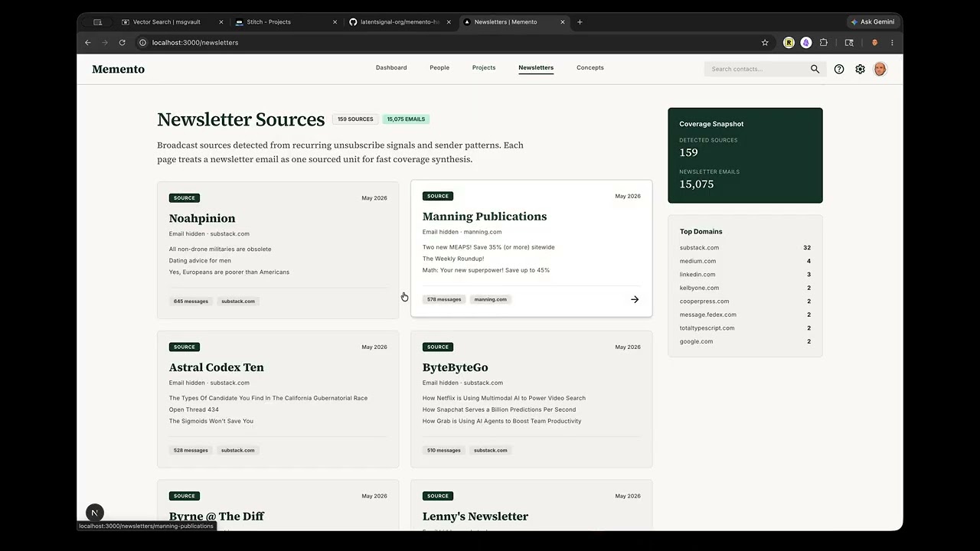Click the yellow R extension icon

[789, 43]
